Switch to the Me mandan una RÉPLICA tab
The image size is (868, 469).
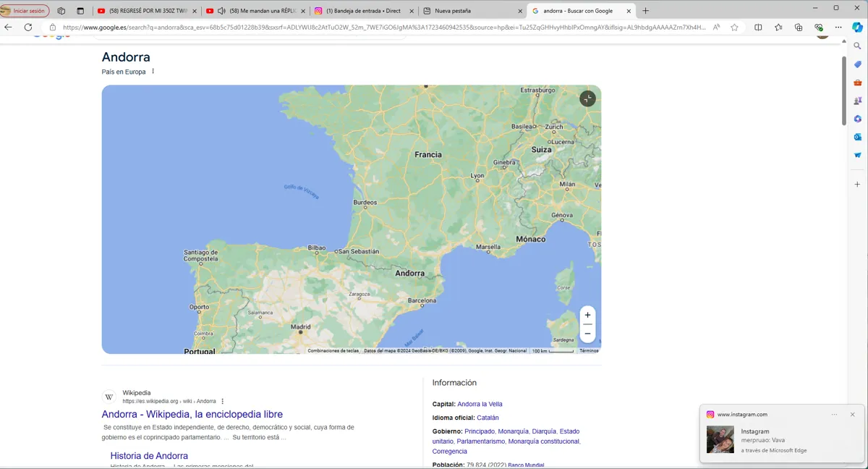tap(255, 11)
